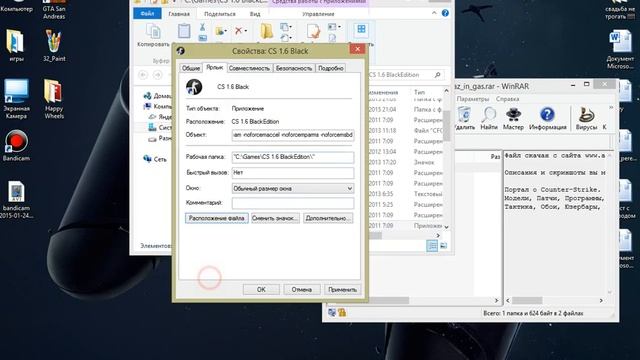Launch the Мастер wizard in WinRAR
This screenshot has height=360, width=640.
coord(513,118)
